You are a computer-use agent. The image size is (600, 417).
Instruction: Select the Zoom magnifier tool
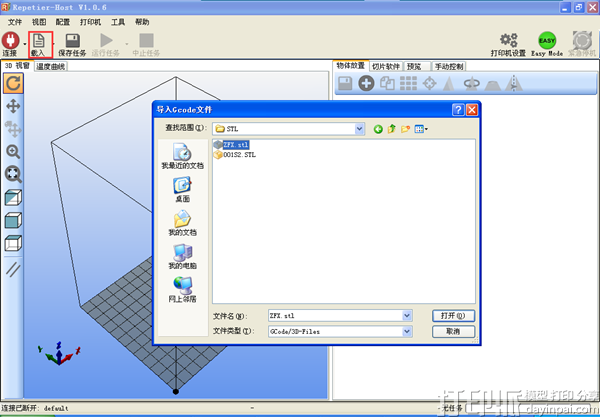[x=13, y=152]
